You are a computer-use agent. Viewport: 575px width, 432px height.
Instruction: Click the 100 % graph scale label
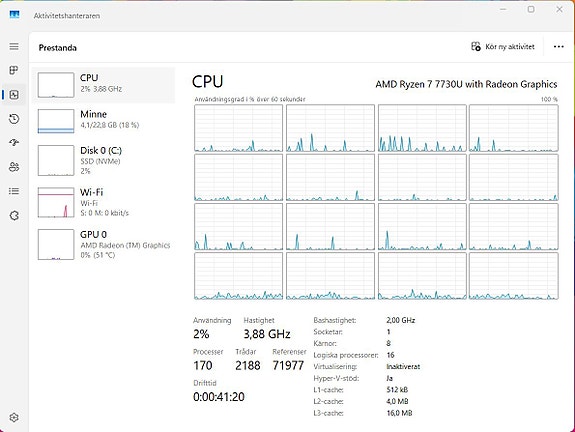tap(549, 99)
